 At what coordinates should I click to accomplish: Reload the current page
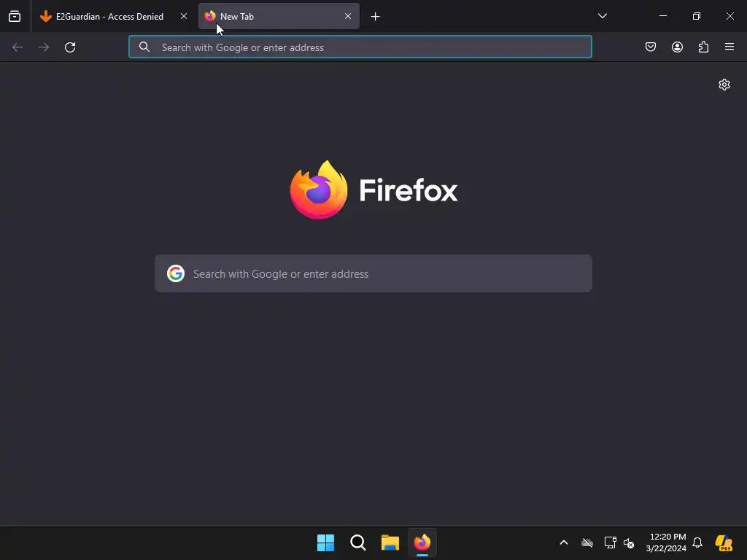point(70,47)
